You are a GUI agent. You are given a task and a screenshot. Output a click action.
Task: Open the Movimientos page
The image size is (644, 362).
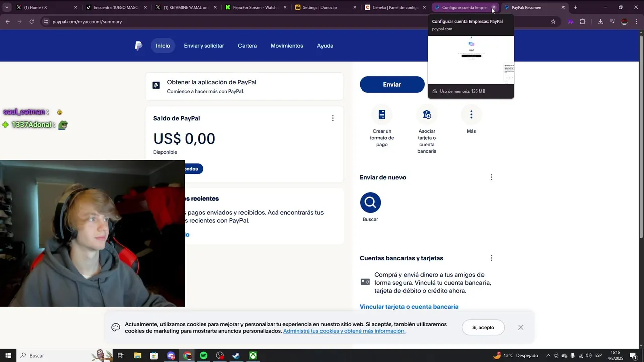[287, 46]
